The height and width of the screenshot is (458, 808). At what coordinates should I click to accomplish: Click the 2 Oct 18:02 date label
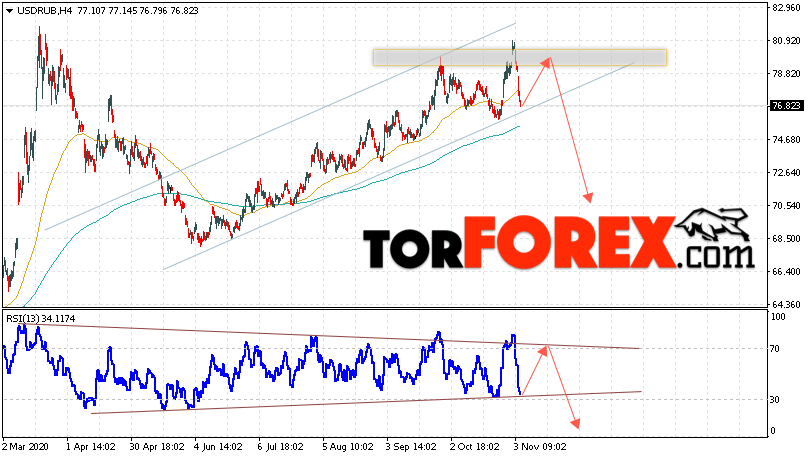pyautogui.click(x=476, y=446)
